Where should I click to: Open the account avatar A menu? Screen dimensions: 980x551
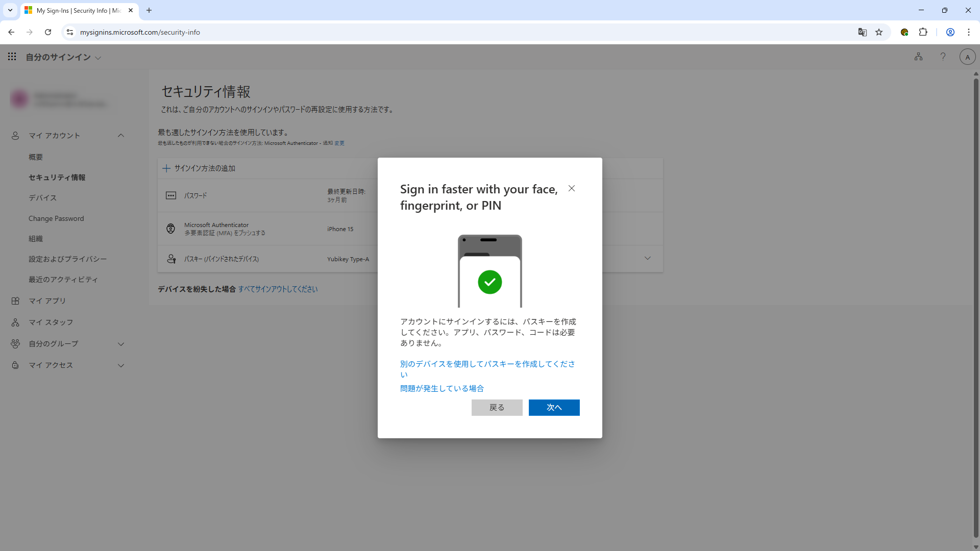click(967, 57)
